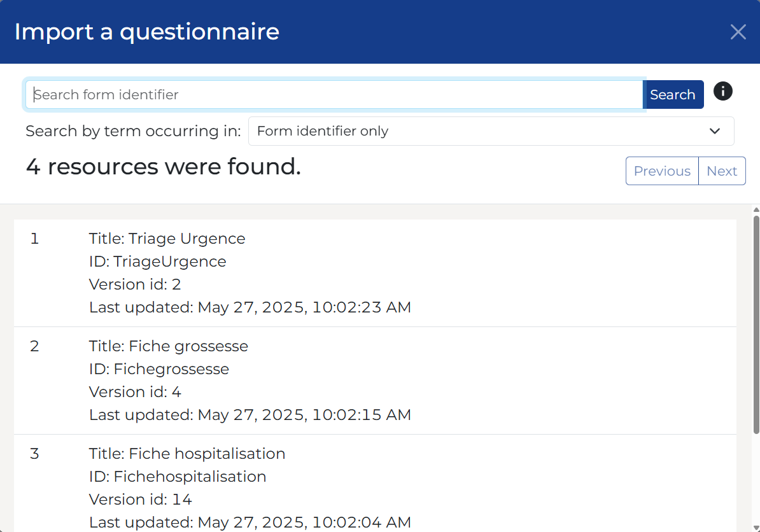Select the Triage Urgence title

pyautogui.click(x=167, y=239)
